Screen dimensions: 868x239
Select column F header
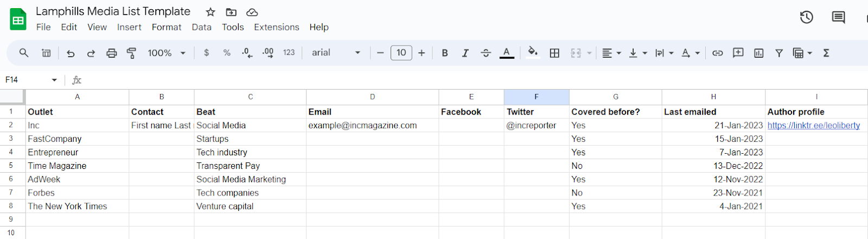click(537, 97)
